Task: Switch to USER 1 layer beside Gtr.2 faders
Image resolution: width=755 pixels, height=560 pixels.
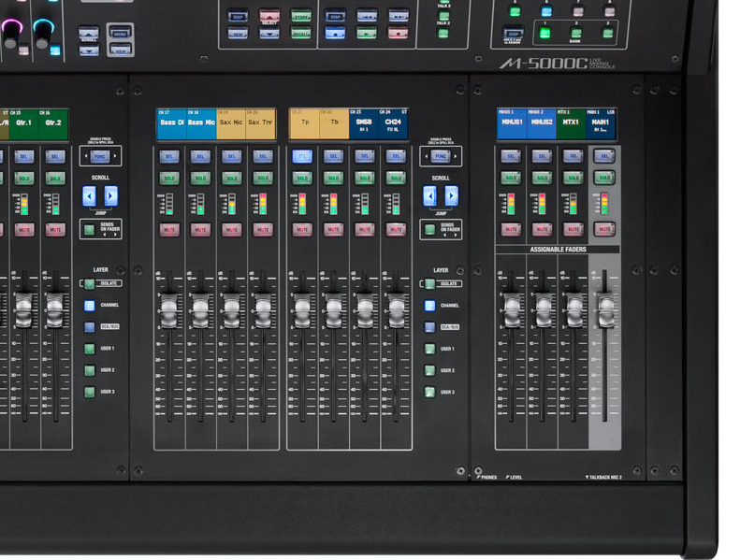Action: 90,349
